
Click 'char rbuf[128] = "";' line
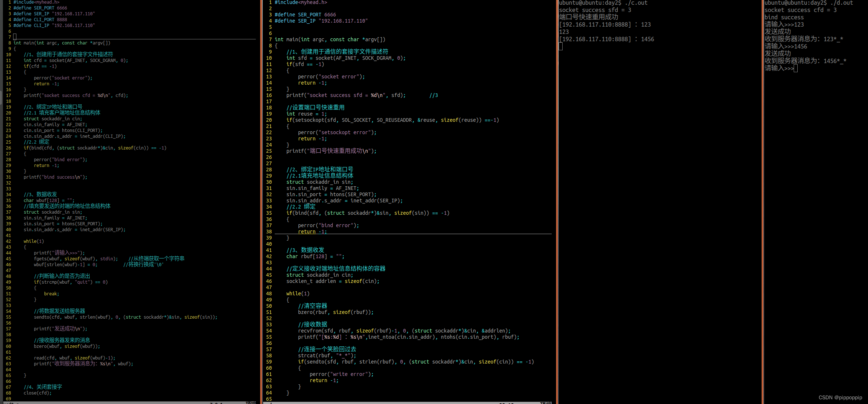coord(315,257)
